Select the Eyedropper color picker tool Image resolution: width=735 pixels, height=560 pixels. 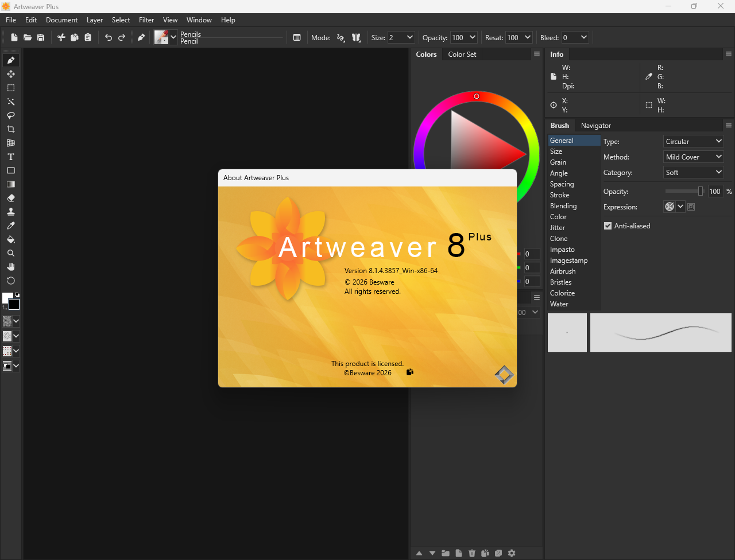coord(11,225)
